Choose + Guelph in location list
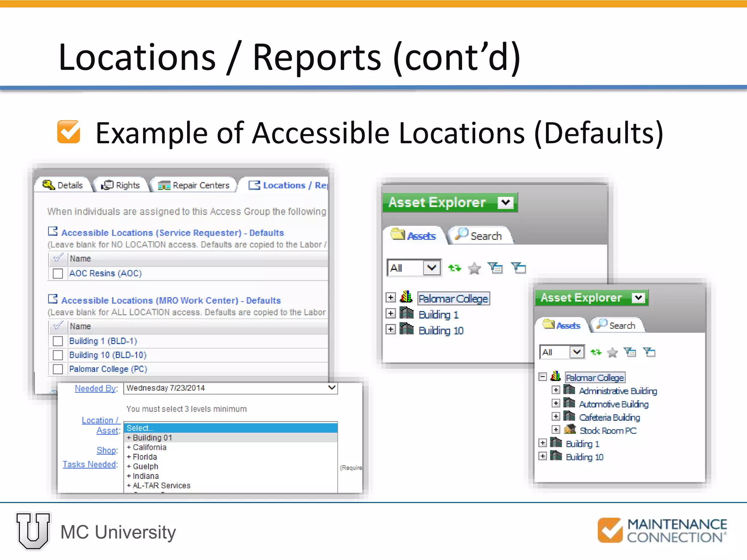The width and height of the screenshot is (747, 560). (x=231, y=466)
